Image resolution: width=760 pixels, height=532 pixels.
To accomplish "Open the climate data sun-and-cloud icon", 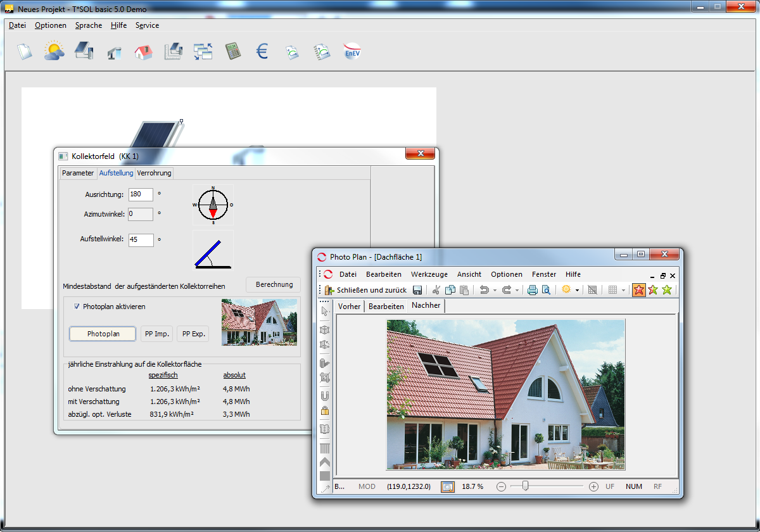I will coord(54,51).
